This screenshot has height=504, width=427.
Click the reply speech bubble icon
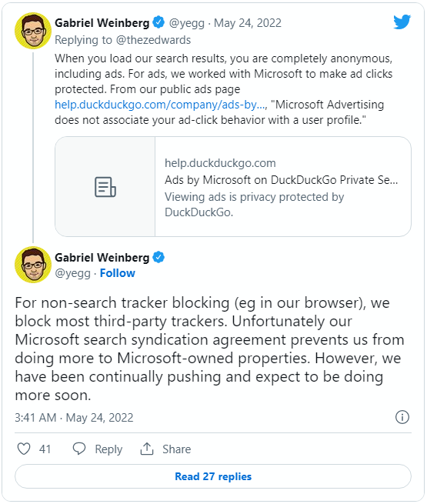pos(79,449)
